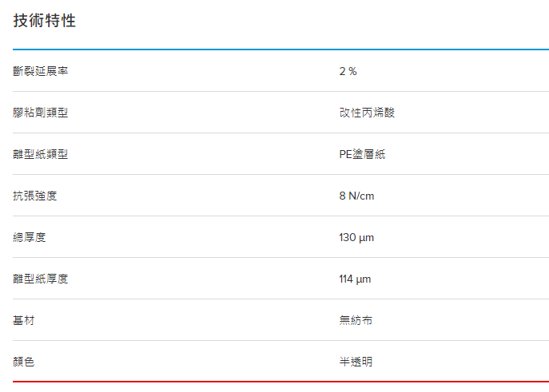Select the 抗張強度 property label
This screenshot has width=549, height=392.
pyautogui.click(x=35, y=196)
